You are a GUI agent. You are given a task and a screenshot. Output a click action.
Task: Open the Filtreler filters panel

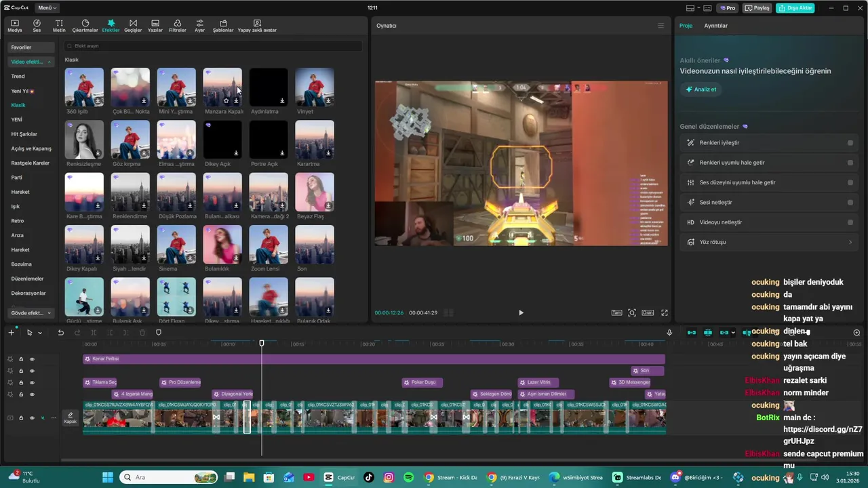pos(177,26)
